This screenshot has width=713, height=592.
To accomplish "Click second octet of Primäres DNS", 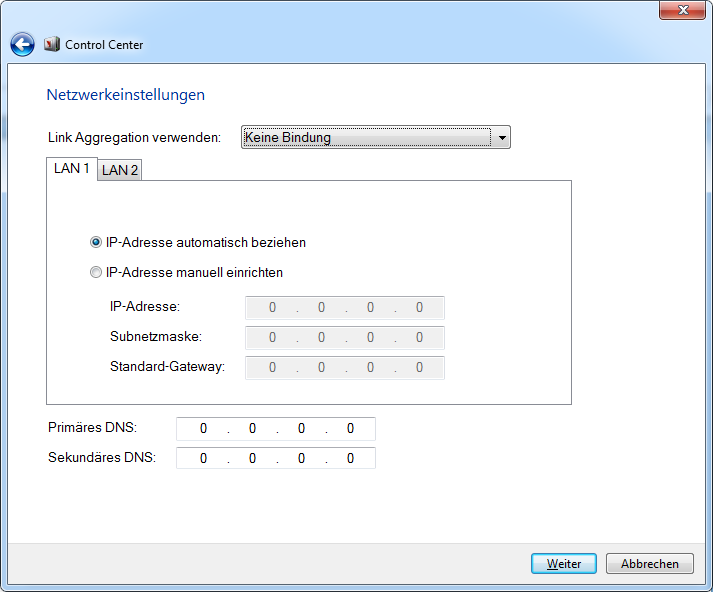I will pyautogui.click(x=252, y=429).
